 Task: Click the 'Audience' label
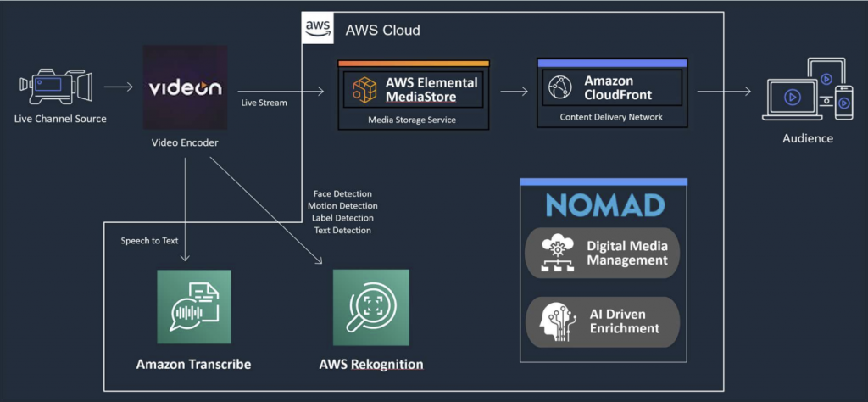[808, 138]
